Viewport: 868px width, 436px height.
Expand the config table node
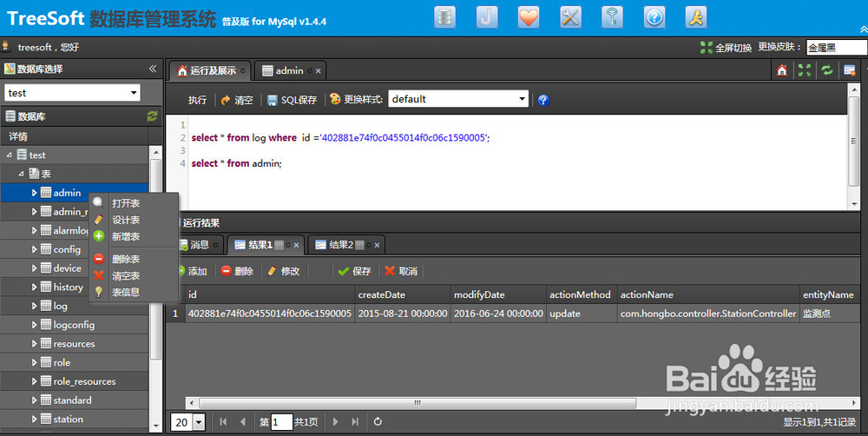point(34,249)
